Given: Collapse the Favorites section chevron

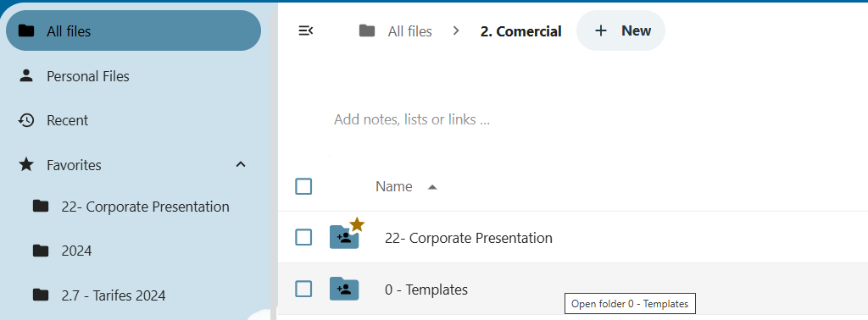Looking at the screenshot, I should pos(241,165).
